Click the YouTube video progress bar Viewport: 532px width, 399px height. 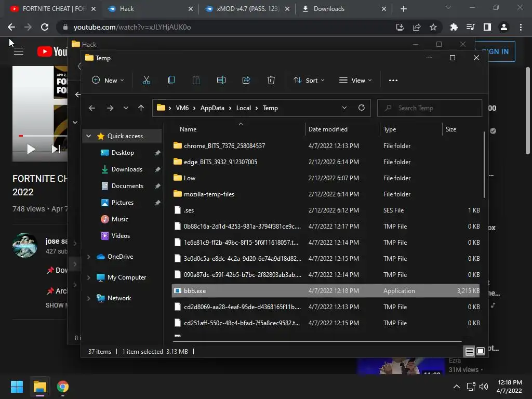coord(43,136)
